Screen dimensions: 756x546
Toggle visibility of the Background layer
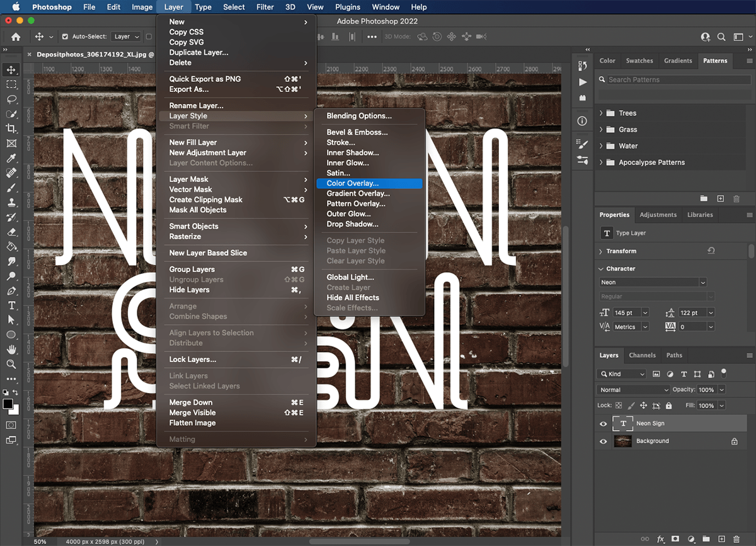(x=603, y=441)
